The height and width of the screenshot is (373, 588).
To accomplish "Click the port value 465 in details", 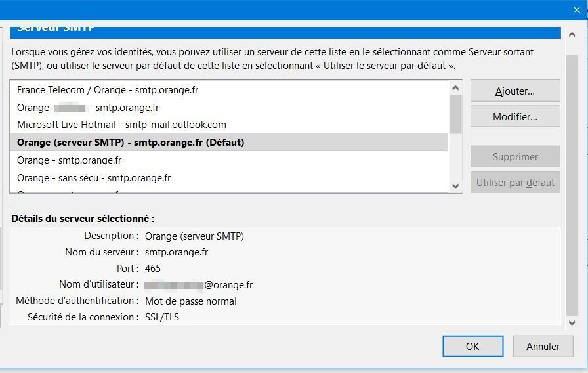I will click(153, 269).
